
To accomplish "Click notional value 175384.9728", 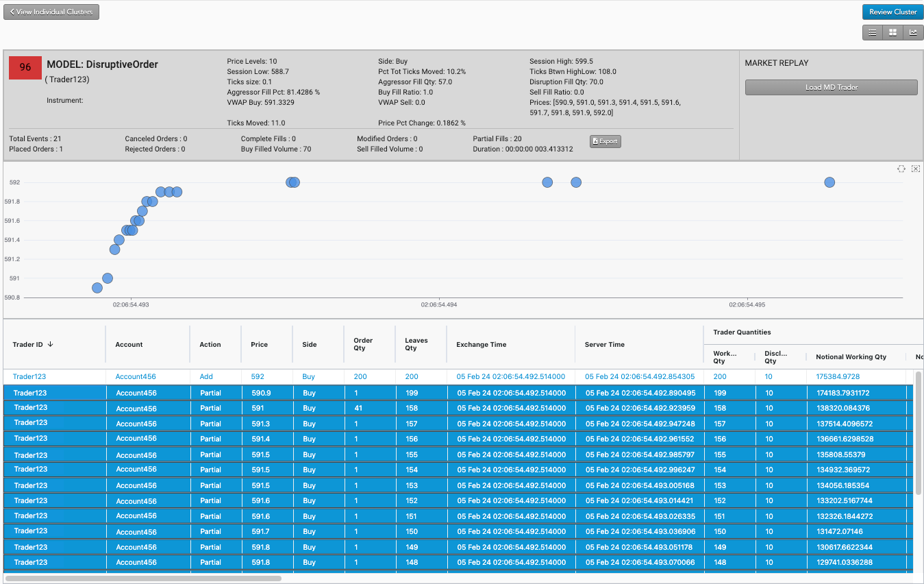I will [x=838, y=376].
